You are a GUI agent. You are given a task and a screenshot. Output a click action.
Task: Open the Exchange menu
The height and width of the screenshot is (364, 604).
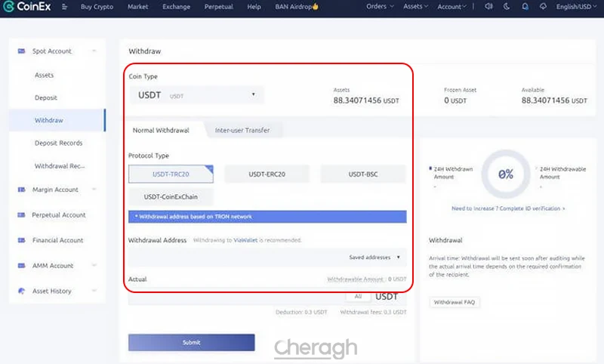tap(176, 7)
